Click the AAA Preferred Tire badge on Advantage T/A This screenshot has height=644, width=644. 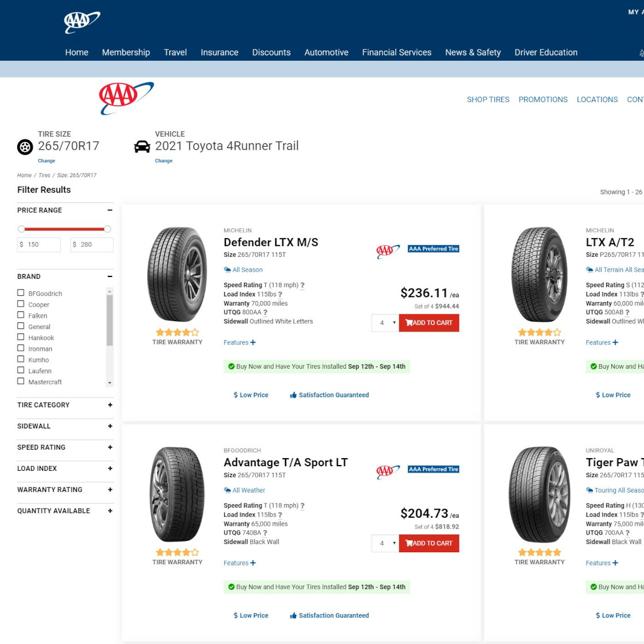[x=434, y=469]
